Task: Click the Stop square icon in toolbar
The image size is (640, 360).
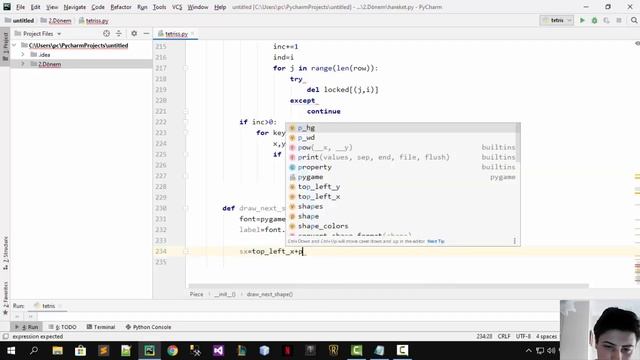Action: [x=619, y=20]
